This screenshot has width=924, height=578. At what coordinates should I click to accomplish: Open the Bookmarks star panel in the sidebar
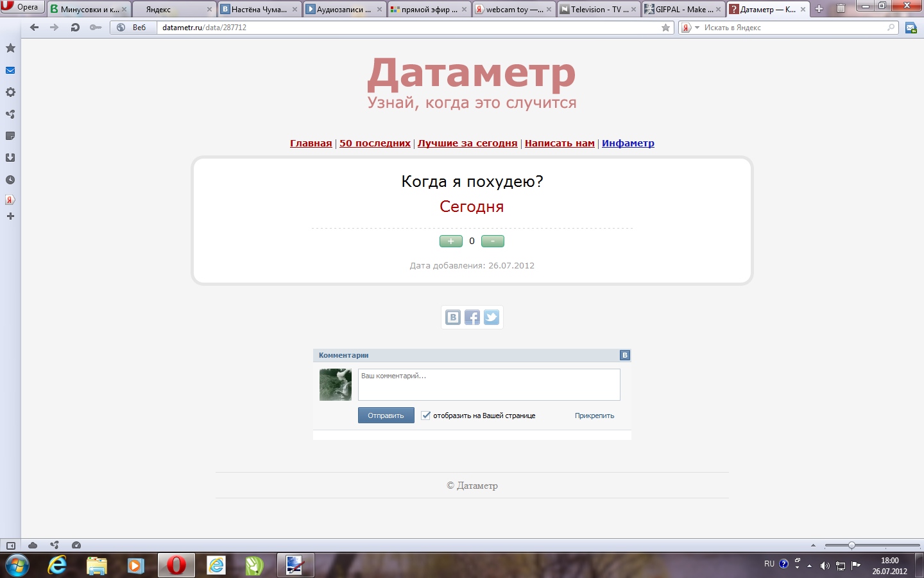[10, 48]
